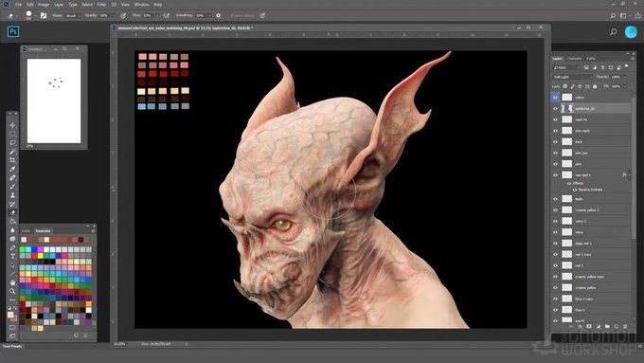644x363 pixels.
Task: Create new fill or adjustment layer
Action: [x=598, y=326]
